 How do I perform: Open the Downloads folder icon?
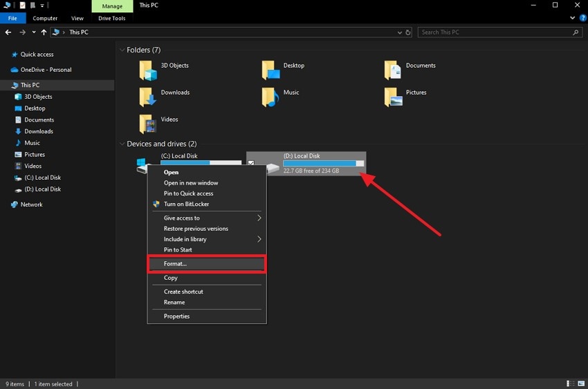coord(148,97)
